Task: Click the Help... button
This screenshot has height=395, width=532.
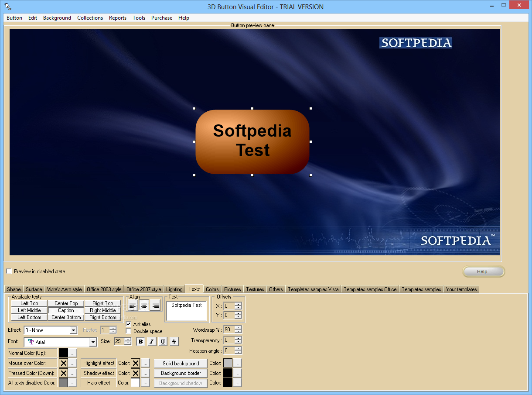Action: [484, 271]
